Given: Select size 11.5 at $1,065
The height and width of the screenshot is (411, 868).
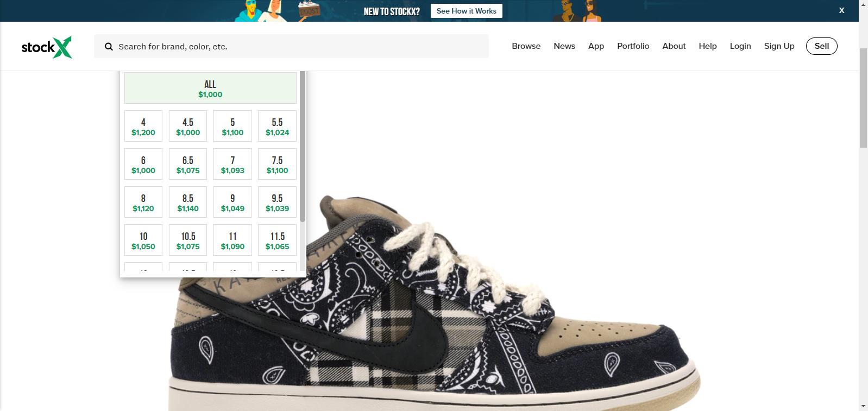Looking at the screenshot, I should click(277, 241).
